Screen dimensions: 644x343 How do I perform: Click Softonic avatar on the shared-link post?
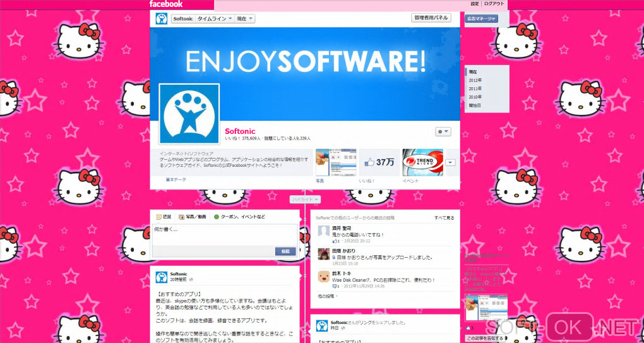pyautogui.click(x=322, y=326)
